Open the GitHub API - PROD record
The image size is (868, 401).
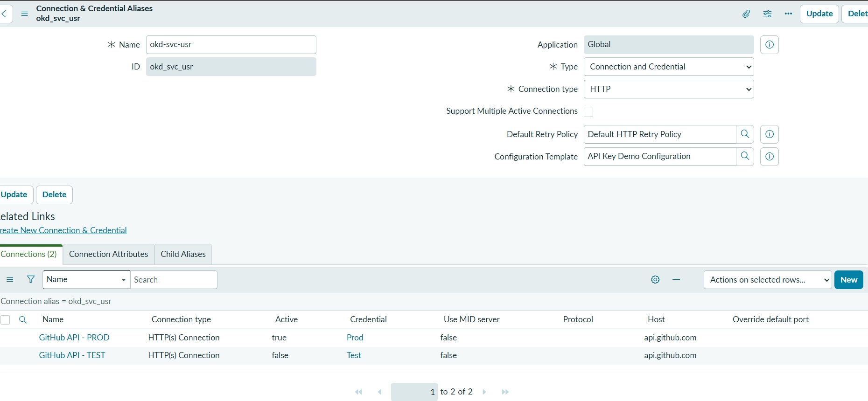pyautogui.click(x=74, y=338)
